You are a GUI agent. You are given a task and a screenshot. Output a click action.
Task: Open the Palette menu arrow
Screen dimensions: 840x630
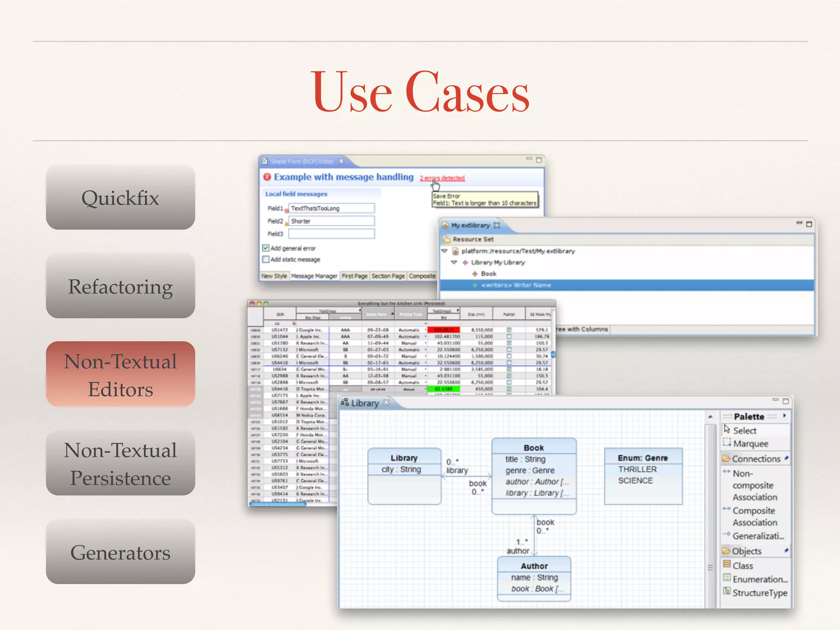pos(784,416)
